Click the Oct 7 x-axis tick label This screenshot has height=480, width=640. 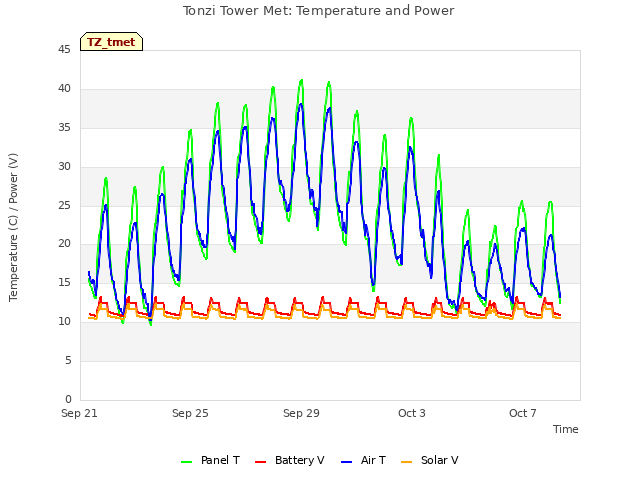522,413
